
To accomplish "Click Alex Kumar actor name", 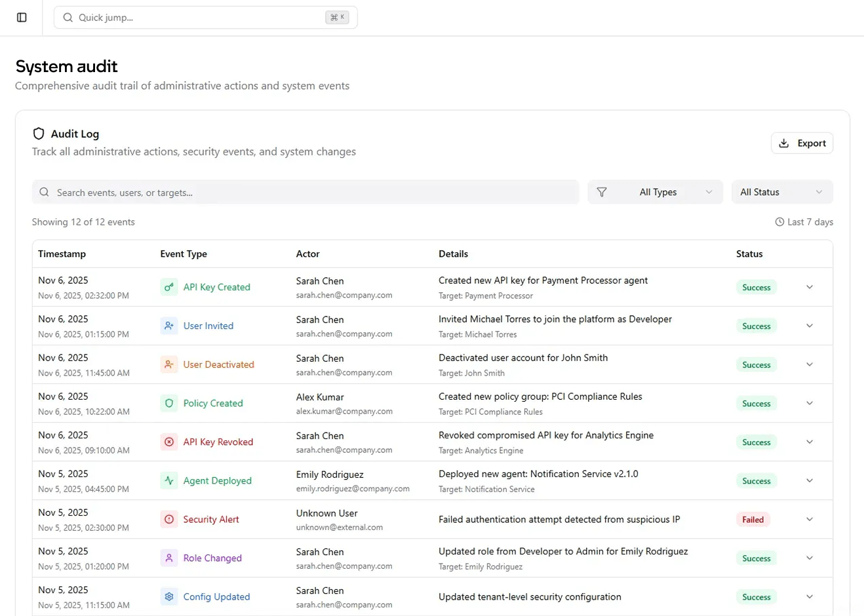I will coord(320,397).
